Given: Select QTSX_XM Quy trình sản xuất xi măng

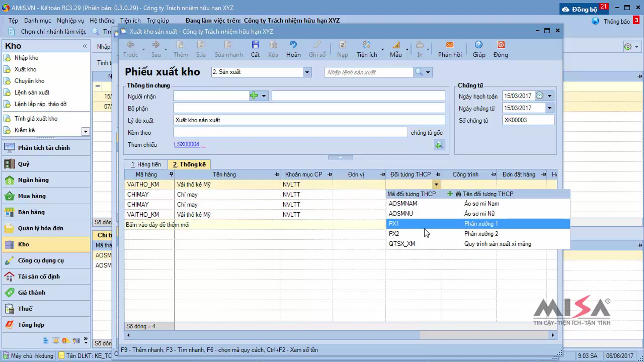Looking at the screenshot, I should (x=478, y=244).
